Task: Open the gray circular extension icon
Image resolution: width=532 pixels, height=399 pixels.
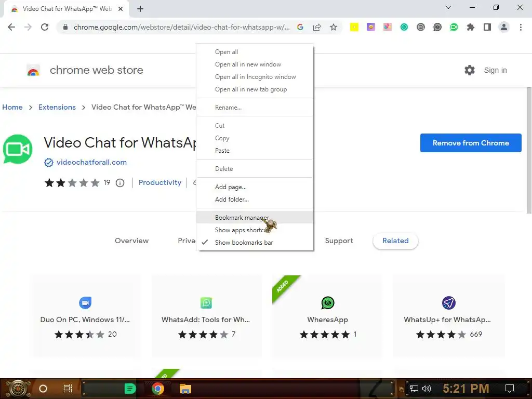Action: [421, 27]
